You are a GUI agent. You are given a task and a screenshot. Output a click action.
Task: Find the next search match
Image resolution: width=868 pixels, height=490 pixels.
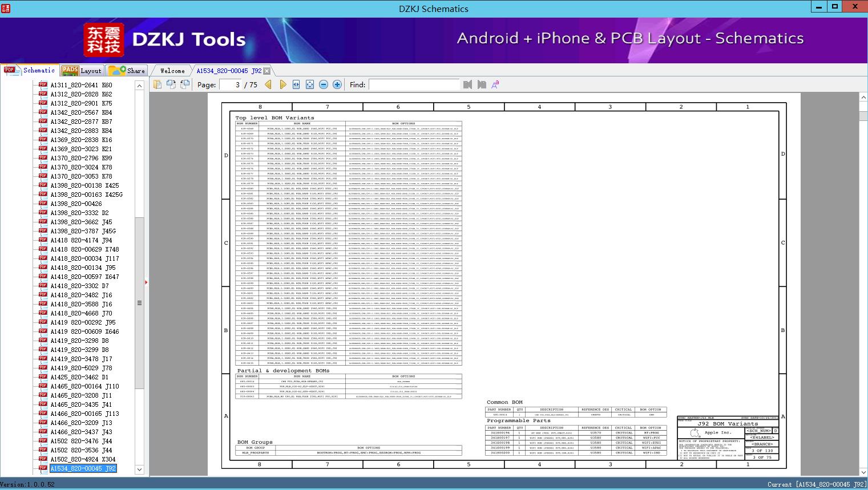(482, 84)
